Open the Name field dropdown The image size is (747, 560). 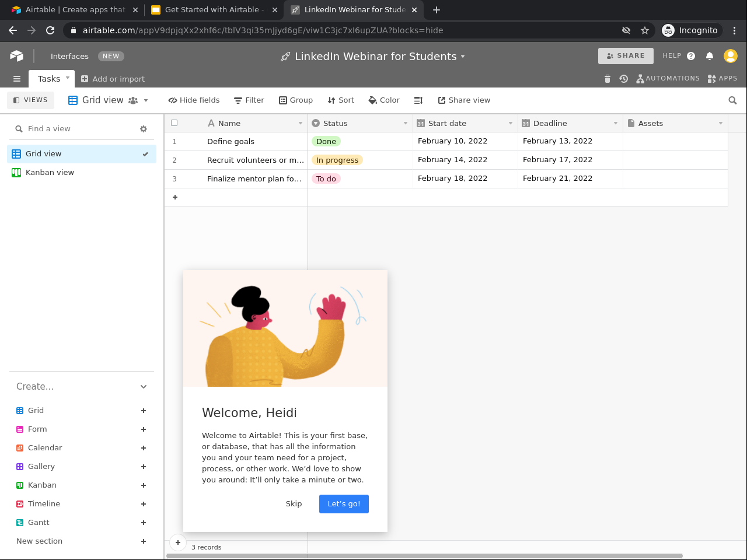[x=301, y=124]
